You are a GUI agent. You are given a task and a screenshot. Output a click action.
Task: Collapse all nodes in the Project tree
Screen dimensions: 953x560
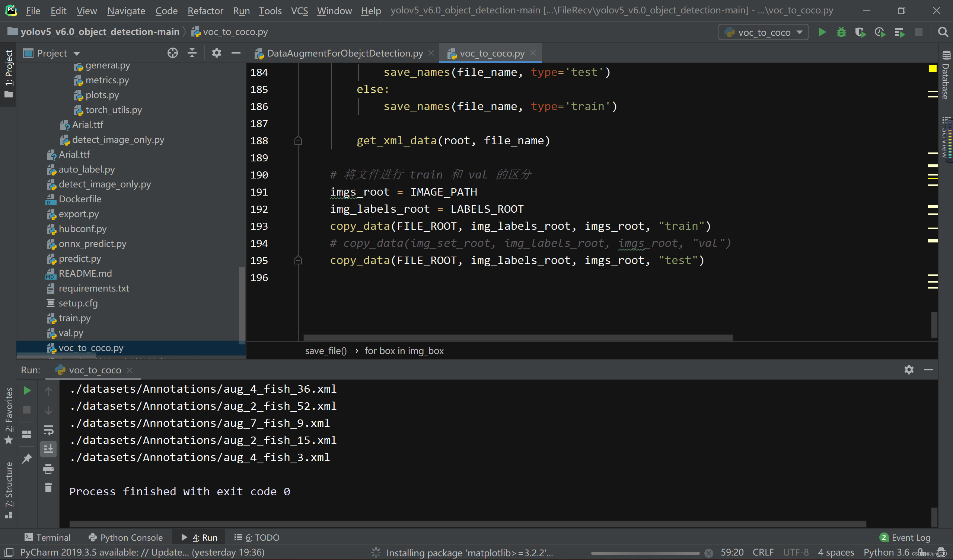[x=192, y=53]
